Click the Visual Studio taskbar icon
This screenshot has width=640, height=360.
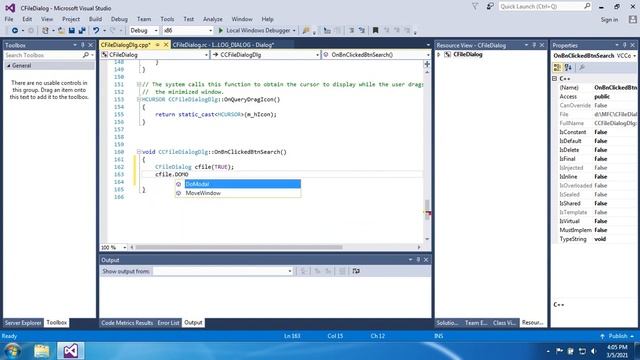click(70, 351)
